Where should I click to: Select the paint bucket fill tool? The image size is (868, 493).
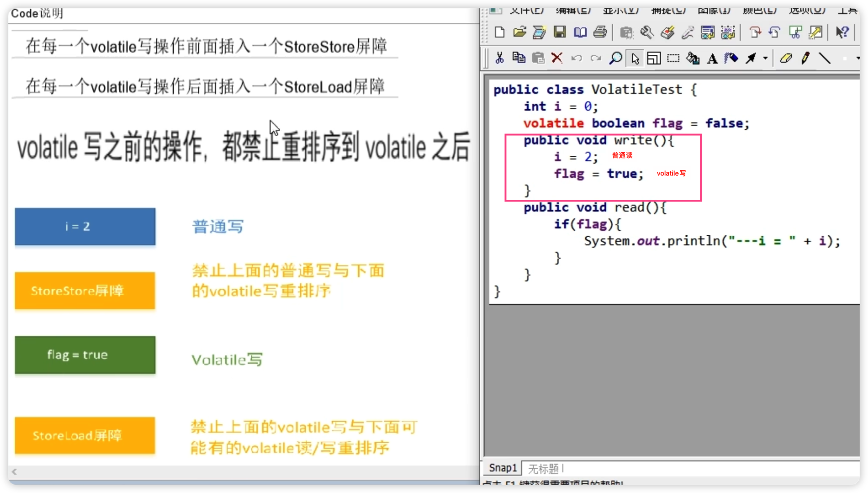[x=693, y=58]
